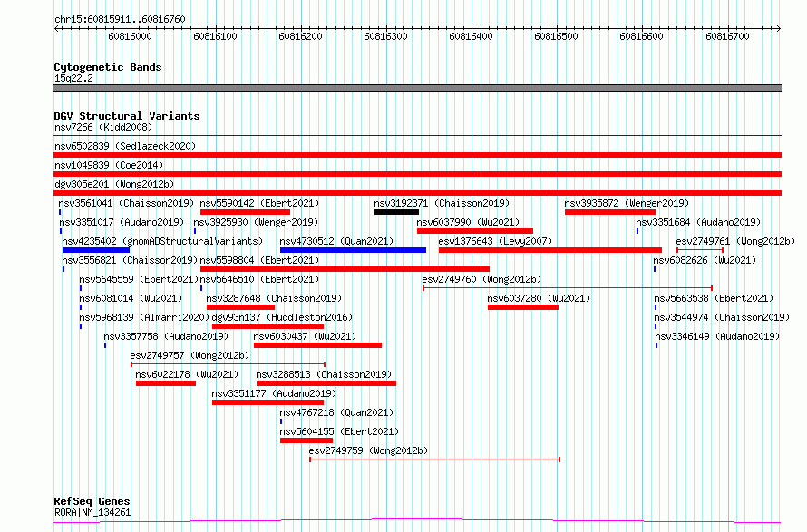Select the red bar for nsv3351177
The width and height of the screenshot is (807, 532).
[x=267, y=402]
